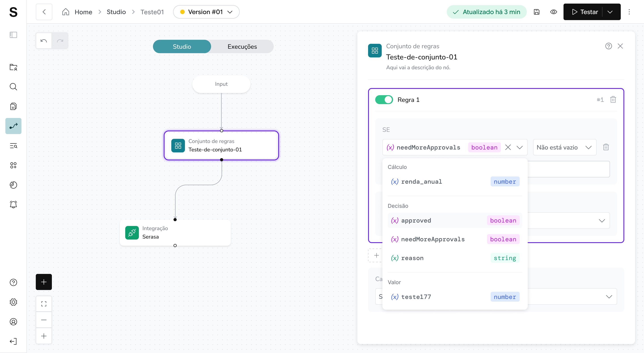Delete Regra 1 with trash icon
644x353 pixels.
tap(613, 100)
